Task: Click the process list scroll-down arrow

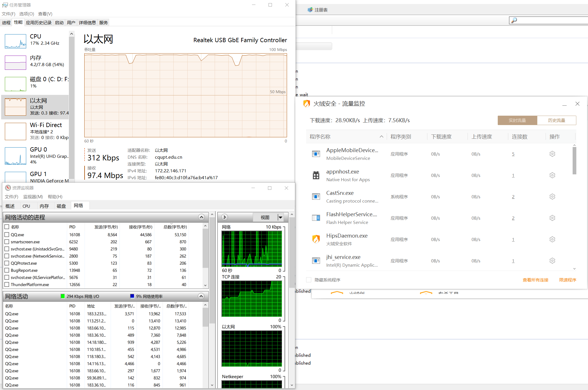Action: (205, 285)
